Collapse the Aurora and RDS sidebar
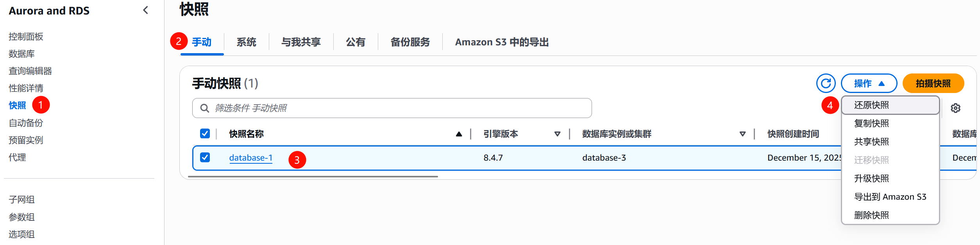 [145, 11]
